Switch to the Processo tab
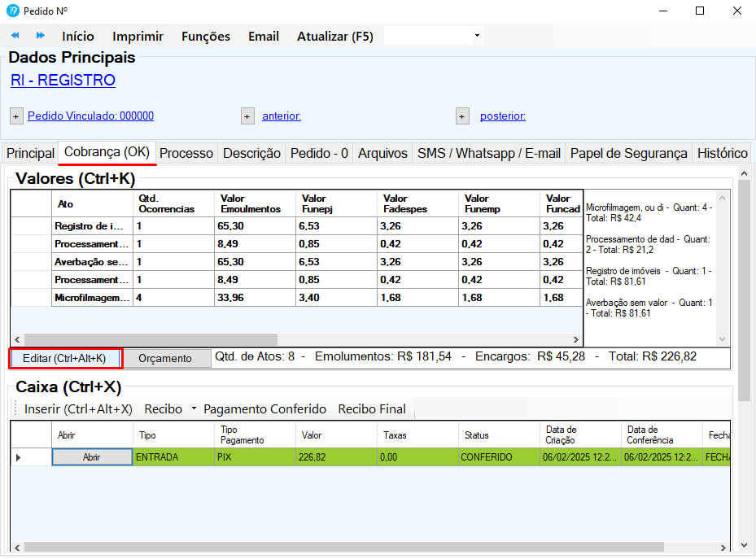Screen dimensions: 756x559 186,153
